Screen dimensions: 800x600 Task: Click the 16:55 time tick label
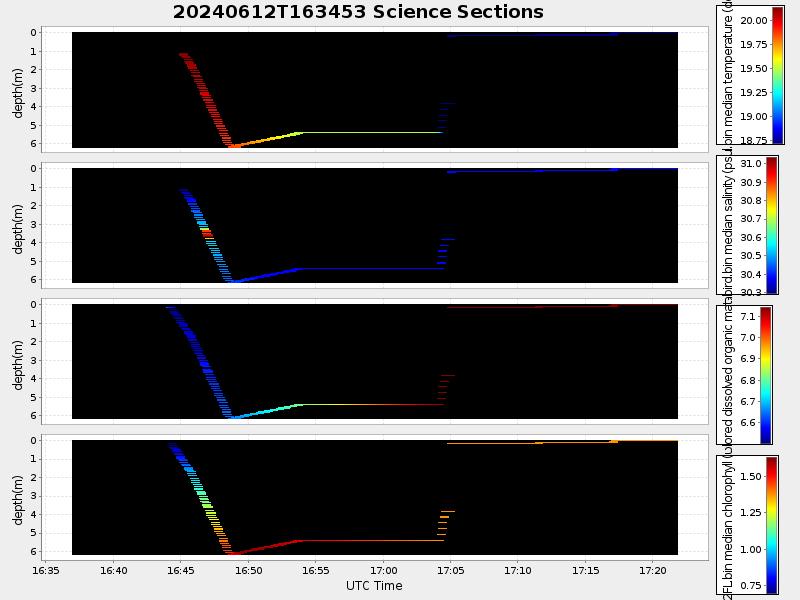(x=315, y=570)
